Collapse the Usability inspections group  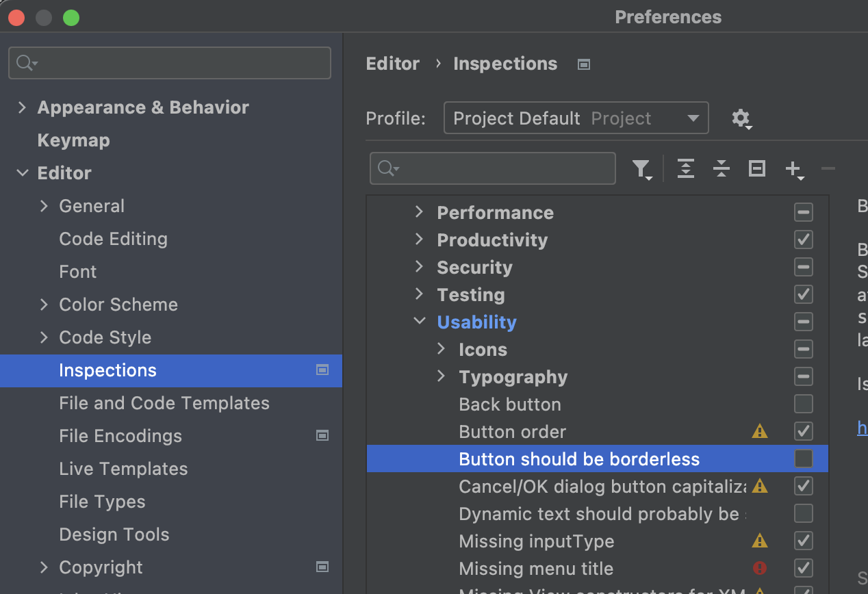point(420,322)
